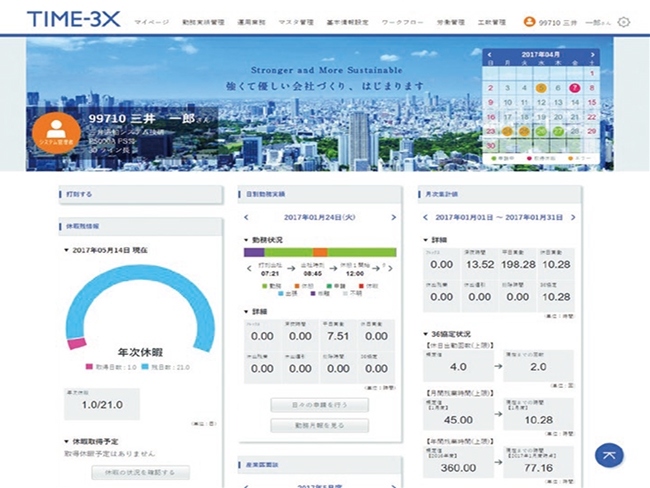Click the orange system administrator avatar badge
The height and width of the screenshot is (488, 650).
[56, 133]
